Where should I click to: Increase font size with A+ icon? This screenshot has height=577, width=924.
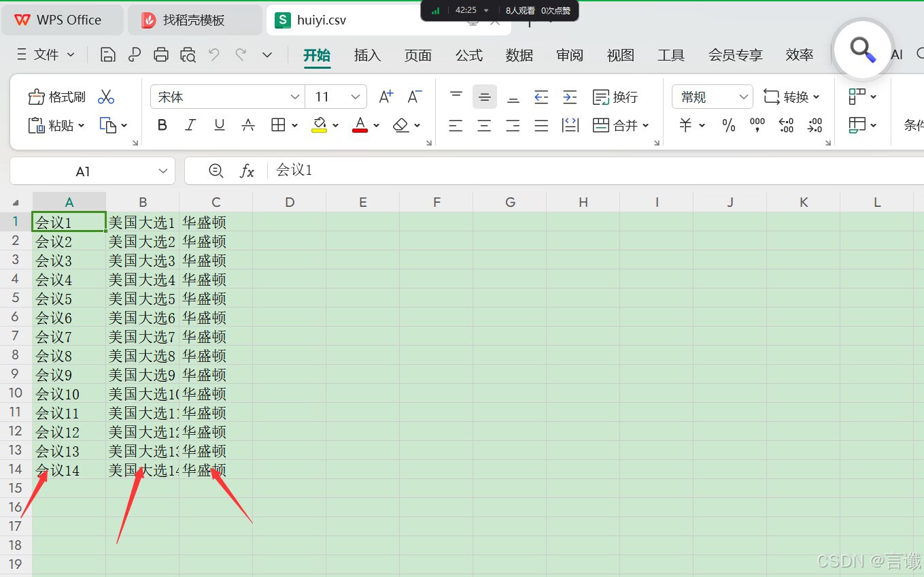(386, 97)
